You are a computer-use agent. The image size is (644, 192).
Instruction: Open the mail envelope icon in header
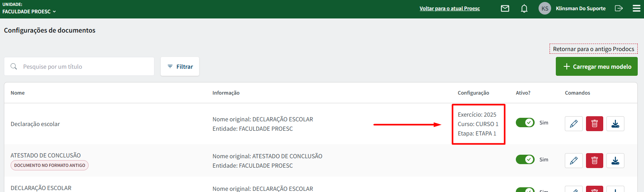505,8
